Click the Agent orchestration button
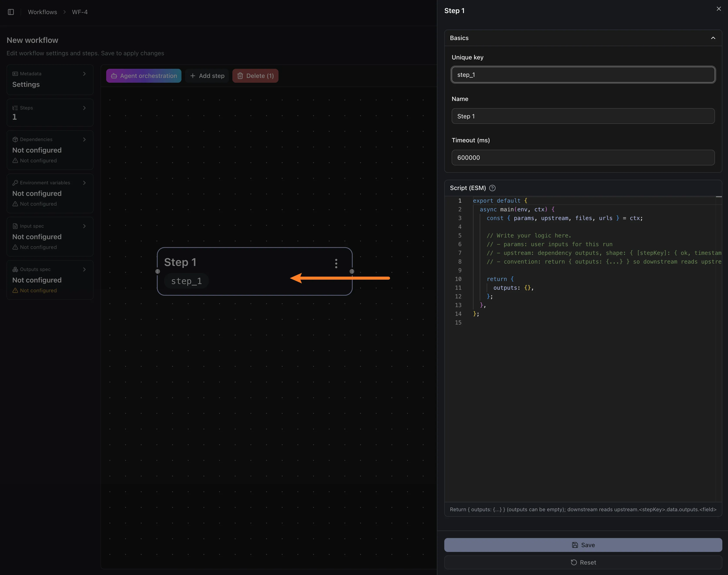Image resolution: width=728 pixels, height=575 pixels. (x=144, y=76)
